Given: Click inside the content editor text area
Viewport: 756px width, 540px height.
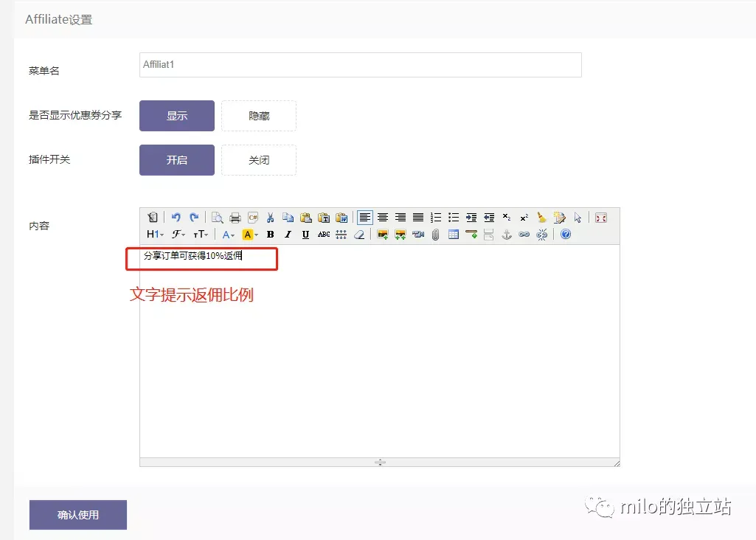Looking at the screenshot, I should [x=379, y=351].
